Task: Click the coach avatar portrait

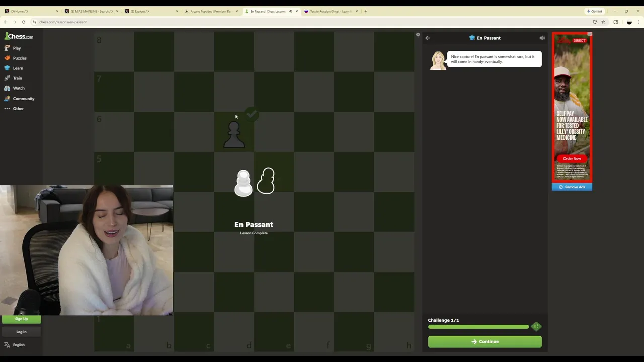Action: point(438,60)
